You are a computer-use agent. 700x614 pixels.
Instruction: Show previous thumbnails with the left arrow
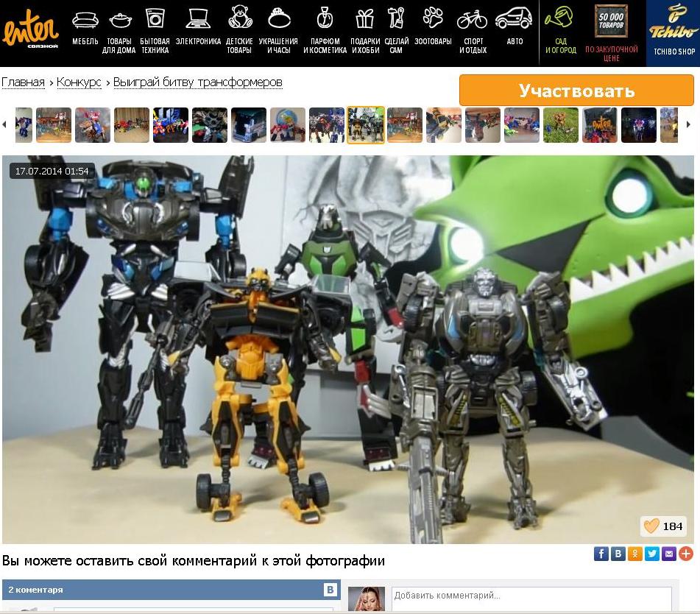coord(4,124)
